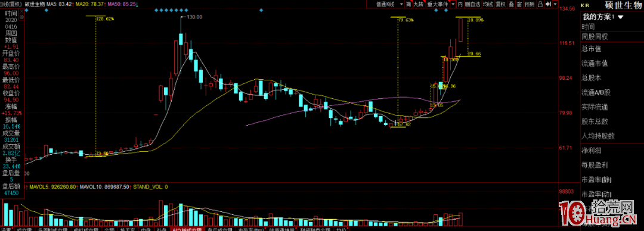Select the 实际流通 row

click(x=612, y=107)
